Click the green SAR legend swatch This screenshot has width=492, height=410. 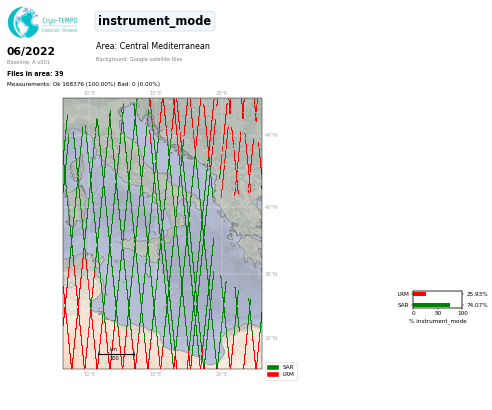273,367
